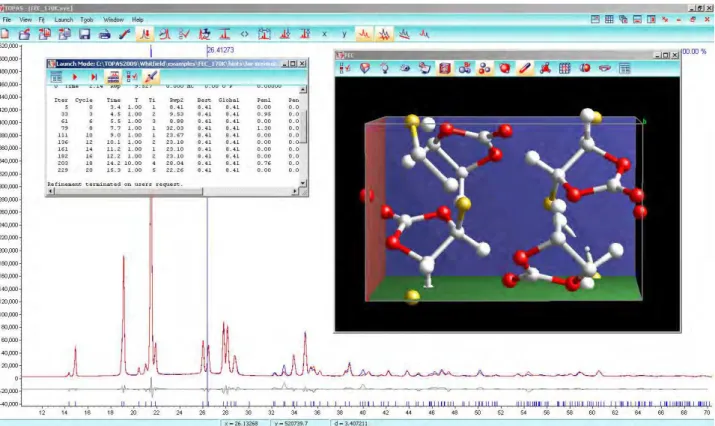Click the y axis toolbar button
Image resolution: width=715 pixels, height=426 pixels.
344,34
